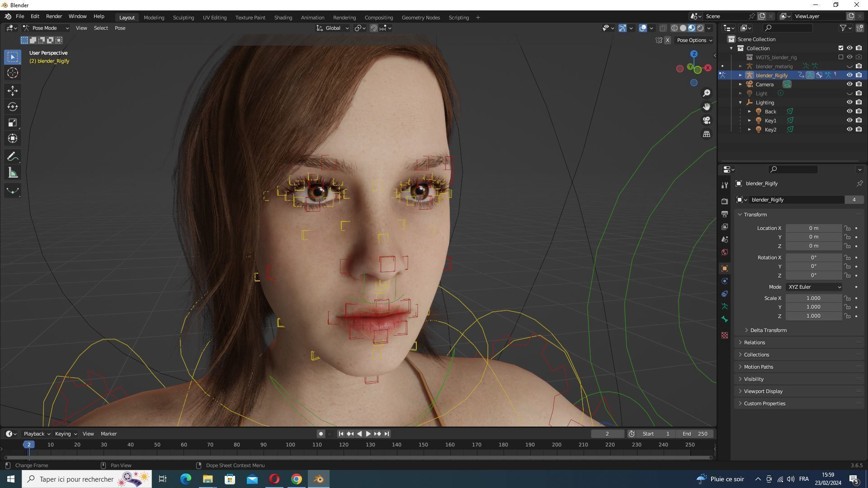Screen dimensions: 868x488
Task: Open the Scene properties tab
Action: point(725,239)
